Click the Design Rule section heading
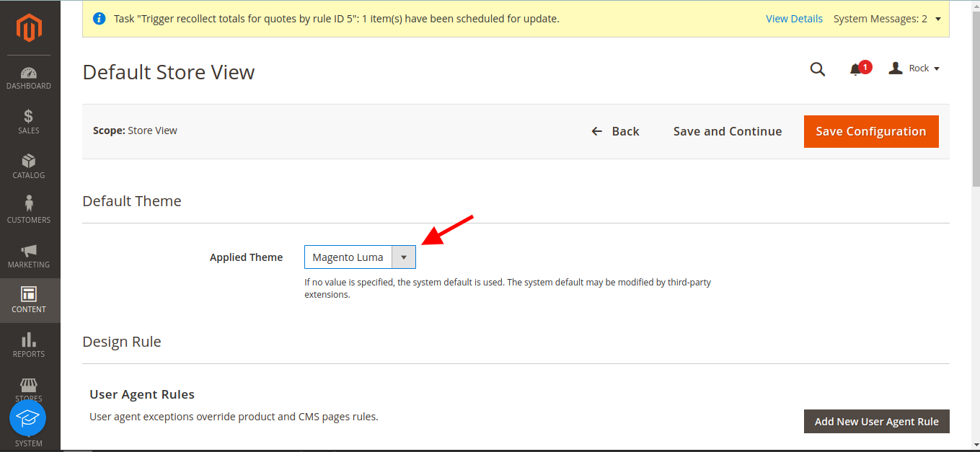This screenshot has height=452, width=980. click(122, 342)
